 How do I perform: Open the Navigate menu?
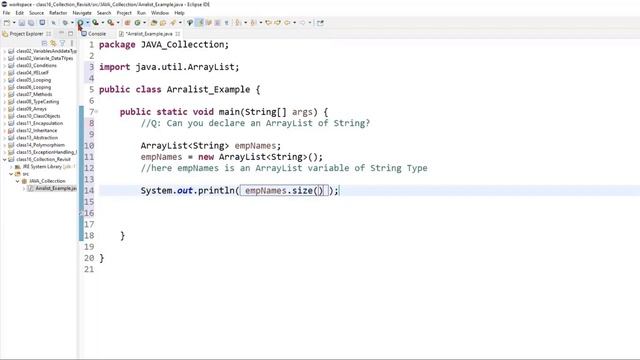[x=82, y=13]
